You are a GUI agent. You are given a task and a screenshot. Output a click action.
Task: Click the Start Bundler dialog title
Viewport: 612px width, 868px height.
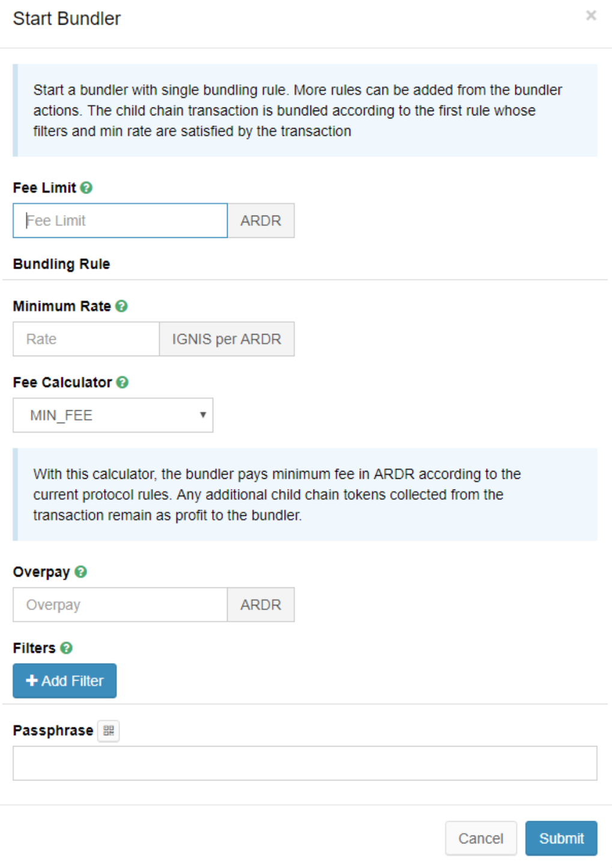point(67,19)
